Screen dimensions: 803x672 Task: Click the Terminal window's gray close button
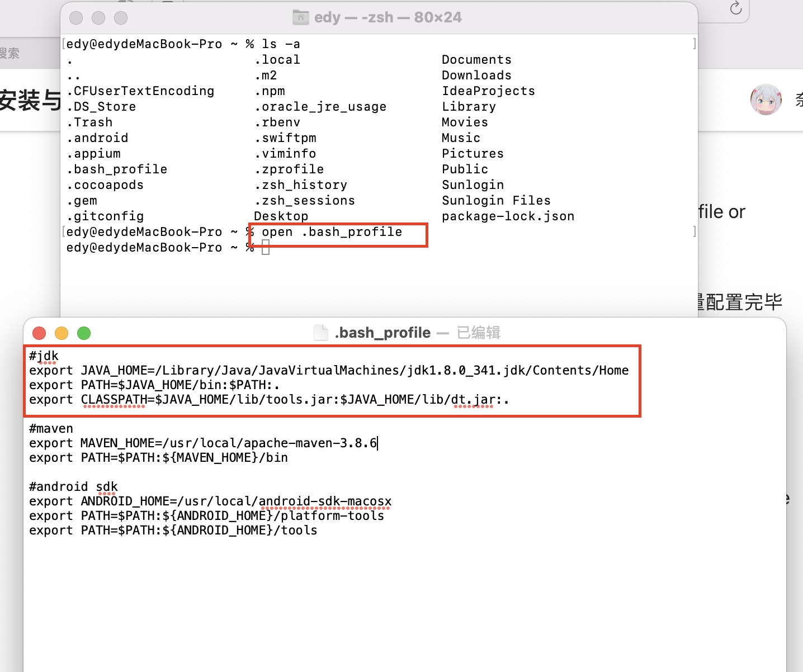click(76, 18)
